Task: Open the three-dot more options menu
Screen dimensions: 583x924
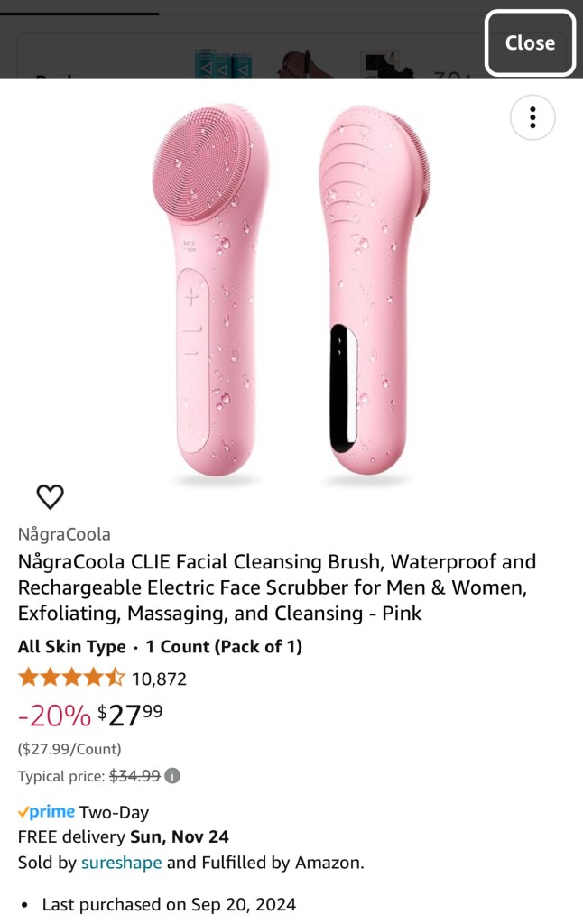Action: 532,118
